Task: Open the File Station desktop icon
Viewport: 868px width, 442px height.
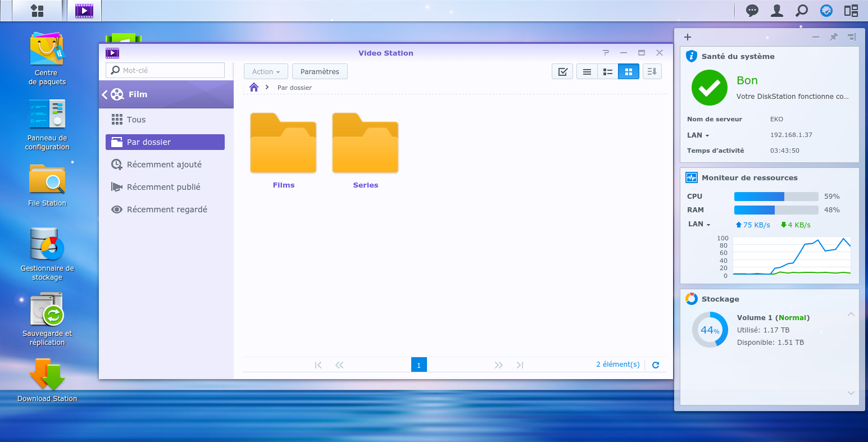Action: tap(47, 180)
